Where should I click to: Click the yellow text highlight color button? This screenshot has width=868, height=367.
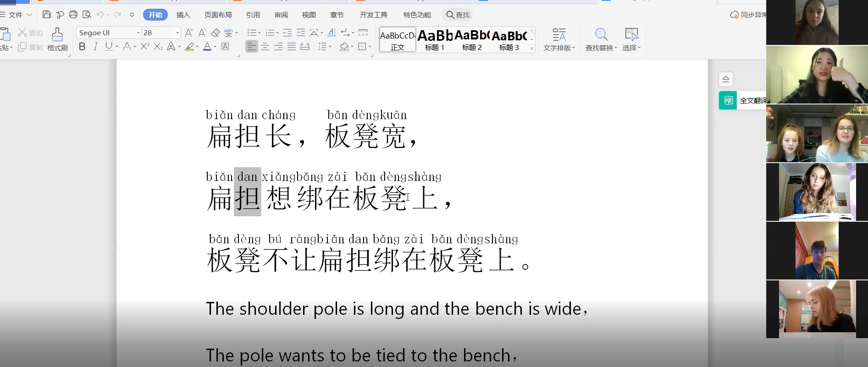(x=189, y=46)
